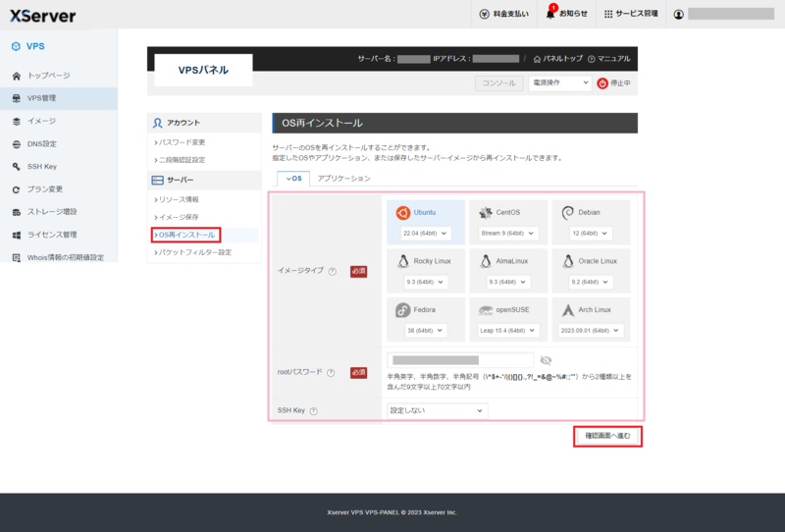Open the 料金支払い yen icon

[x=484, y=14]
